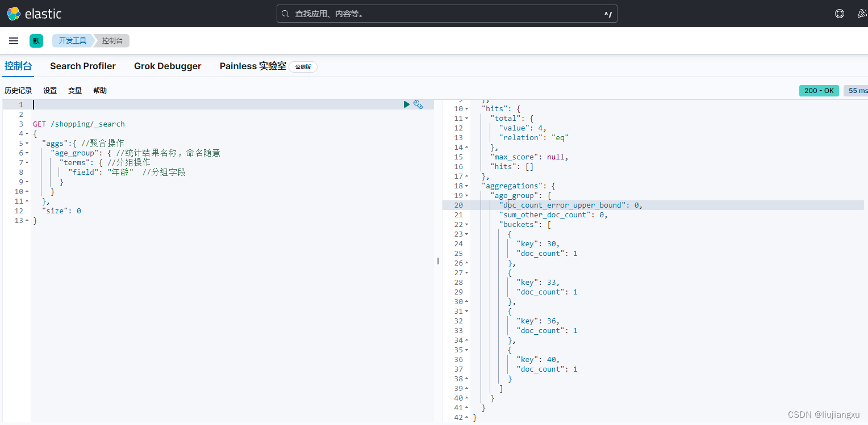Collapse request line 4 opening brace

point(27,134)
